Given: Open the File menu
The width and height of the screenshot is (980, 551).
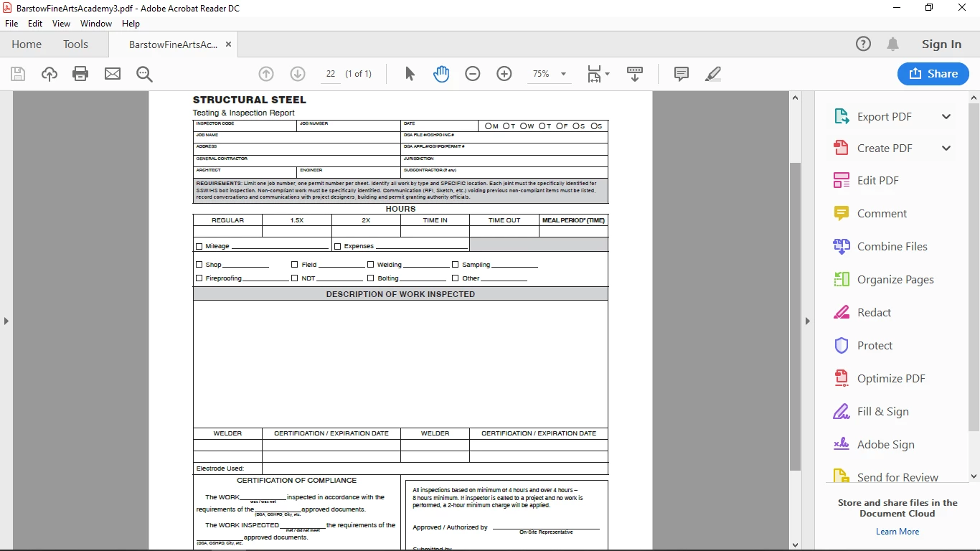Looking at the screenshot, I should [x=11, y=24].
